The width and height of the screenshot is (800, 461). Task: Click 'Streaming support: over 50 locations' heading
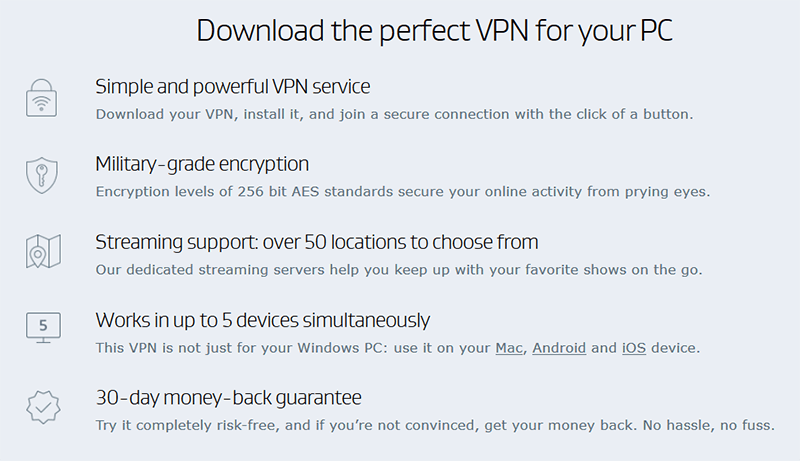[x=317, y=242]
